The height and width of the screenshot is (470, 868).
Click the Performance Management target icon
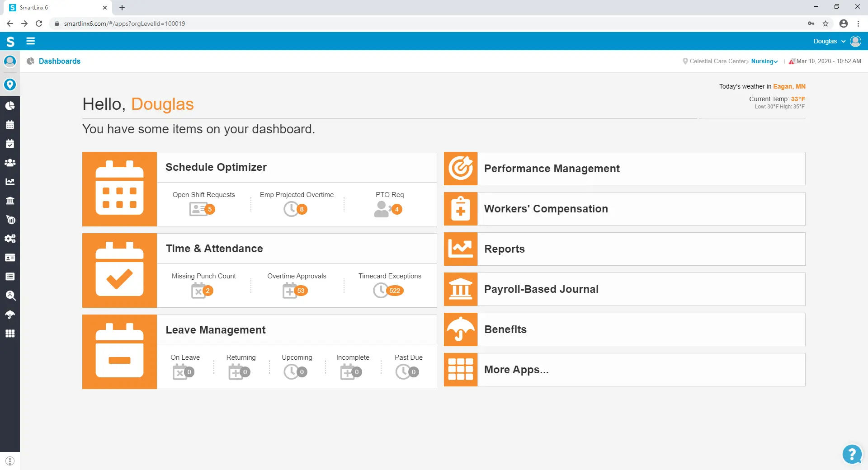[x=460, y=169]
